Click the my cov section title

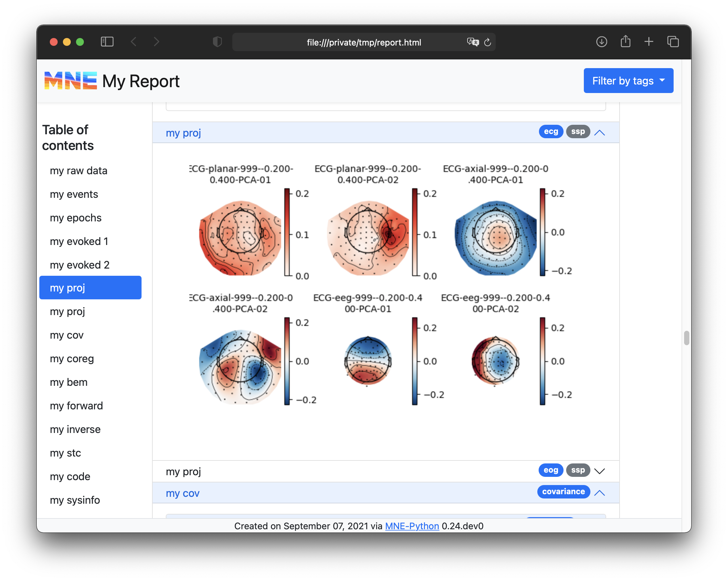click(183, 493)
